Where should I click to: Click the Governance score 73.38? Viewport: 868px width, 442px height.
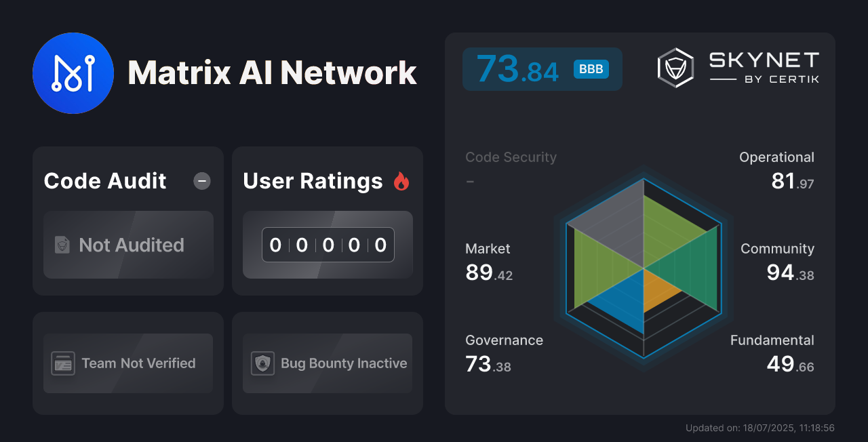[488, 364]
